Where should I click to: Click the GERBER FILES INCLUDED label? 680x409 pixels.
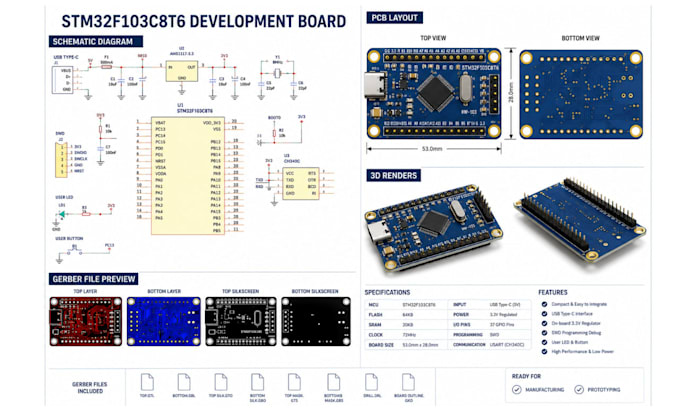point(90,388)
